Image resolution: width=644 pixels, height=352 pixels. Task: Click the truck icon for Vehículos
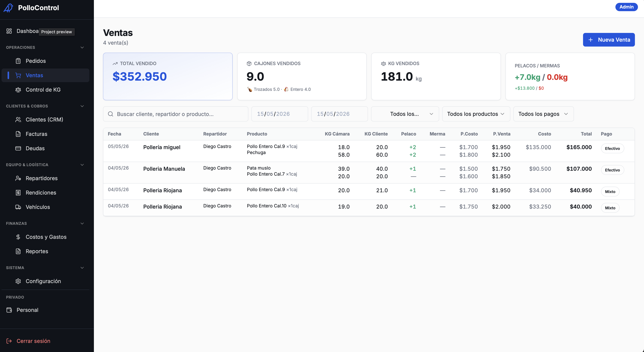pyautogui.click(x=18, y=207)
